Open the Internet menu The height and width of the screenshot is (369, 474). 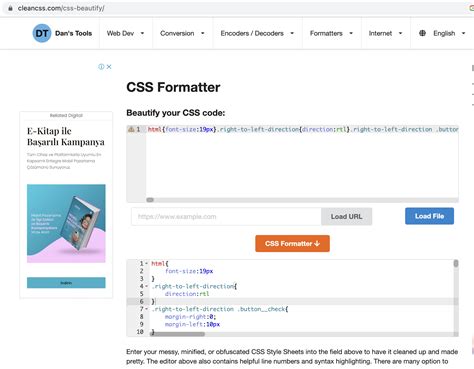tap(380, 33)
